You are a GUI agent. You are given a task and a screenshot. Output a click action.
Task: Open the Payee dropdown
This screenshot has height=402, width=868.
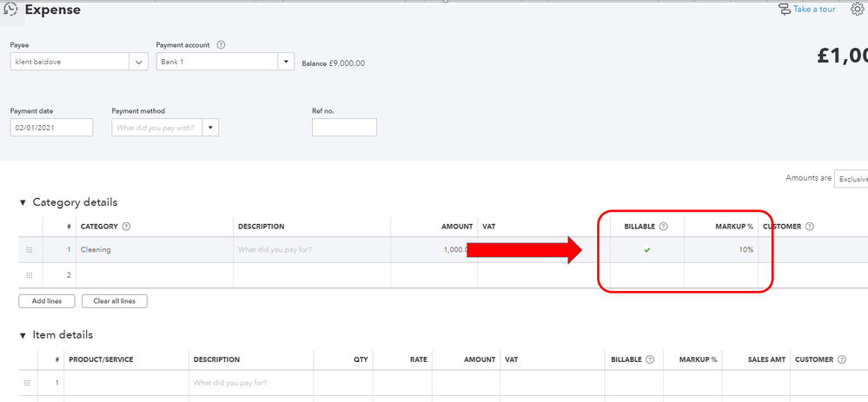coord(139,63)
